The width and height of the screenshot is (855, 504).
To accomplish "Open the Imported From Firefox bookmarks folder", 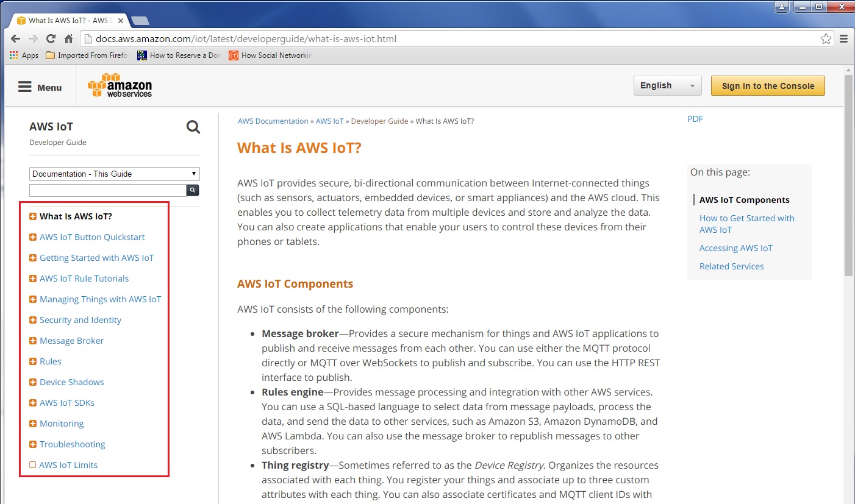I will pos(88,55).
